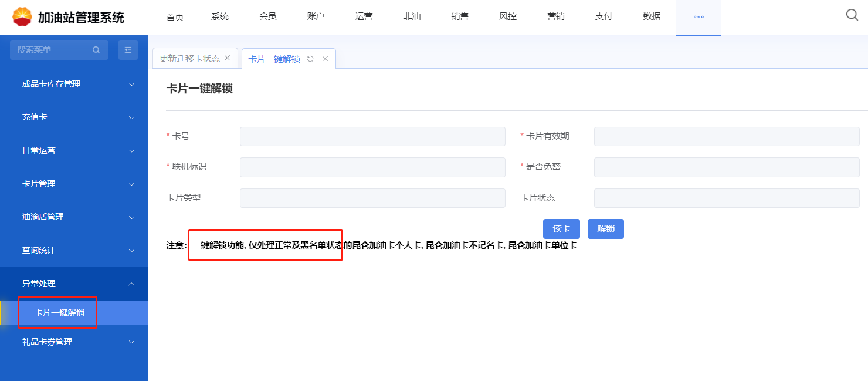Collapse sidebar using the menu fold icon
Viewport: 868px width, 381px height.
pos(128,50)
